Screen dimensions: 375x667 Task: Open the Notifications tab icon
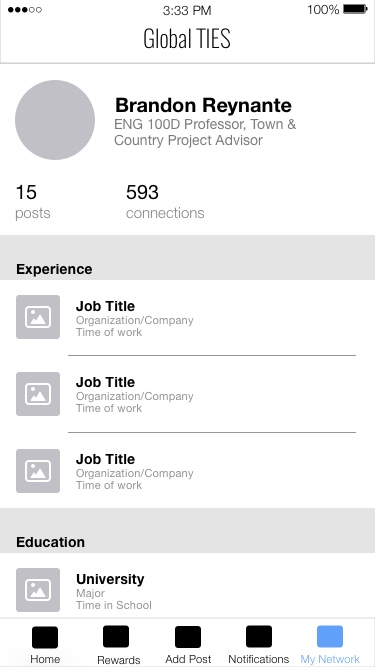(x=259, y=636)
